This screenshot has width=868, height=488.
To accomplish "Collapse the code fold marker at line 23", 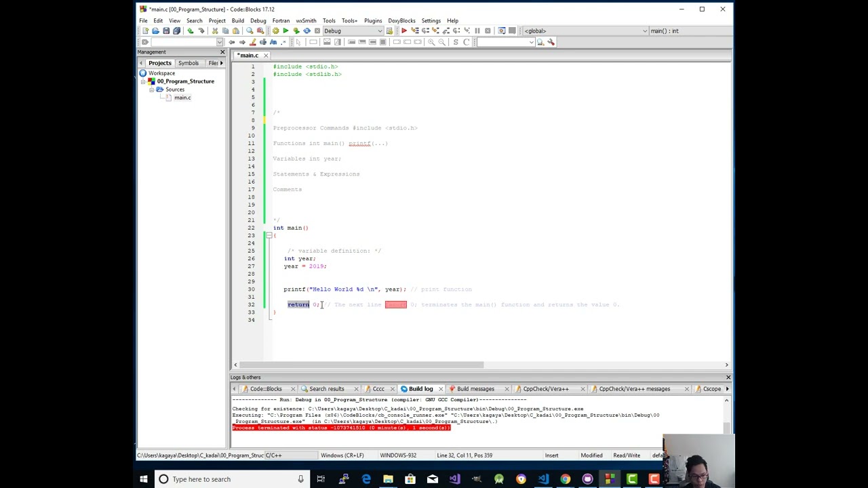I will click(269, 235).
